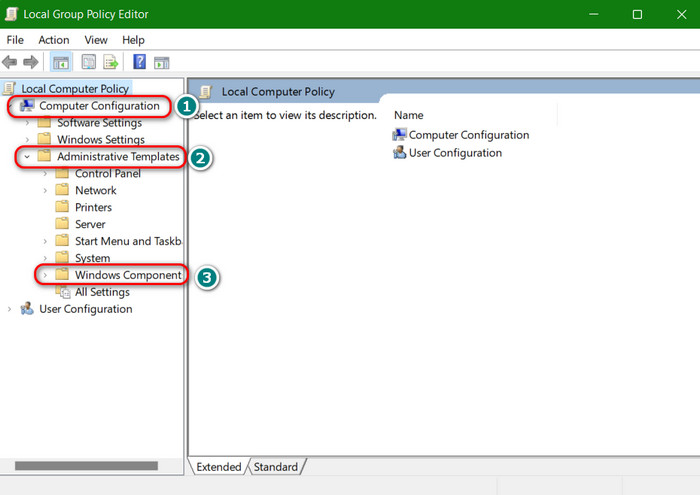Open the Action menu
Screen dimensions: 700x495
54,40
